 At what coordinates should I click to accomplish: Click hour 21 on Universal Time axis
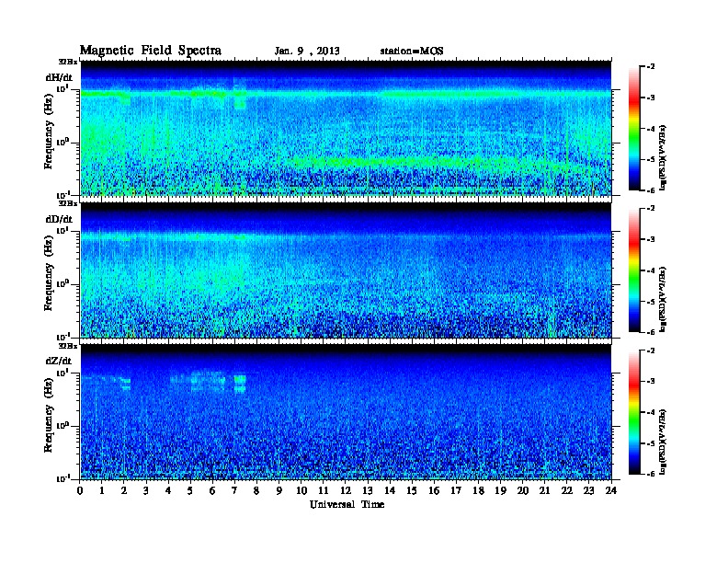[544, 491]
